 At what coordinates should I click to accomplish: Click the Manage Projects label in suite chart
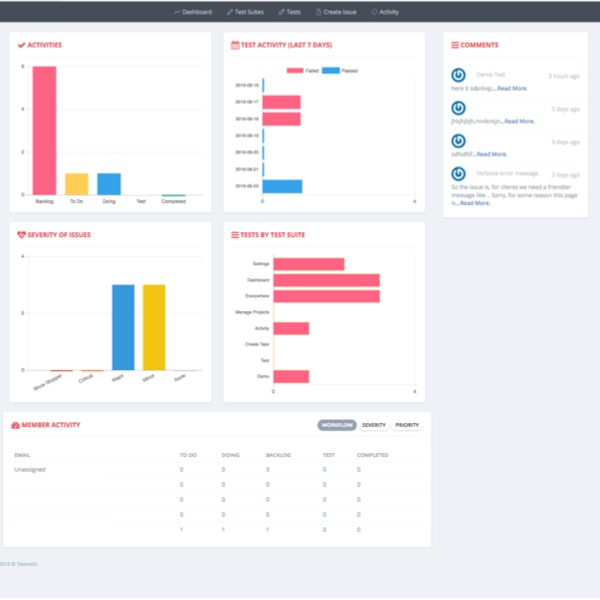point(252,312)
